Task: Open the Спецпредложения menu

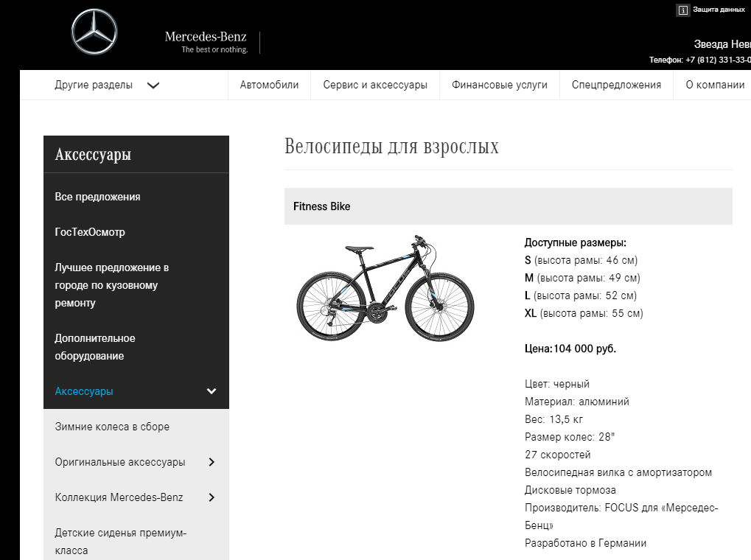Action: [x=616, y=85]
